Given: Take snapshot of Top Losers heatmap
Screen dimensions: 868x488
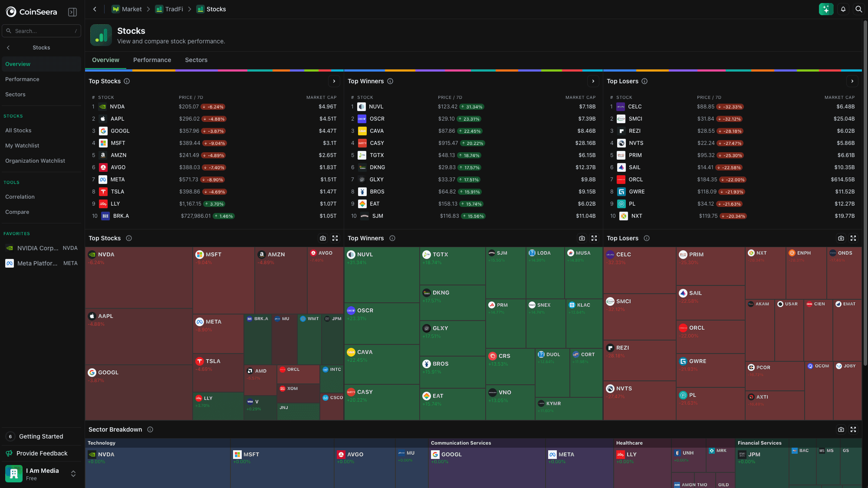Looking at the screenshot, I should [x=841, y=238].
